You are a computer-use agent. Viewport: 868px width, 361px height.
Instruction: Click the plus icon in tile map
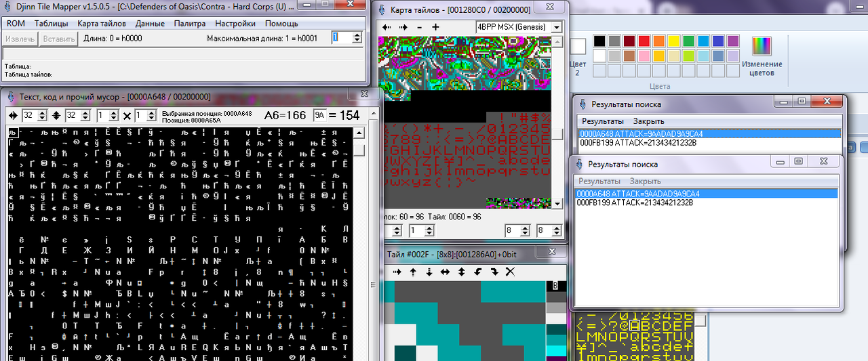click(x=435, y=27)
